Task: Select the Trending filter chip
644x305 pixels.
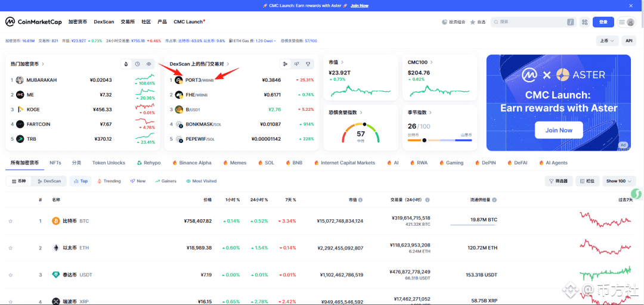Action: click(109, 181)
